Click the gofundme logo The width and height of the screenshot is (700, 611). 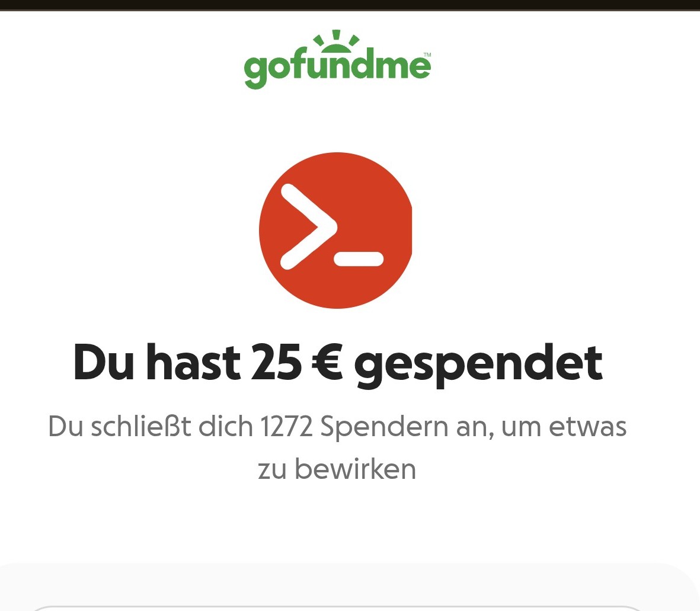pyautogui.click(x=337, y=59)
